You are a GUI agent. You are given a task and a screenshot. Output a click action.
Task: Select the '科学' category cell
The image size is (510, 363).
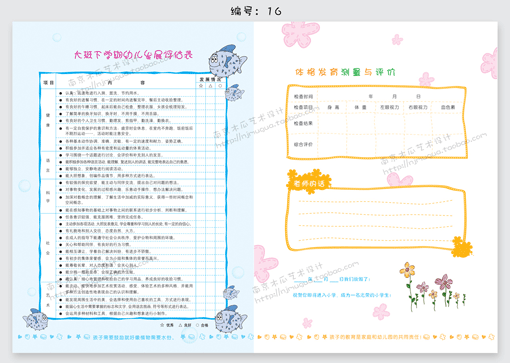(x=48, y=197)
